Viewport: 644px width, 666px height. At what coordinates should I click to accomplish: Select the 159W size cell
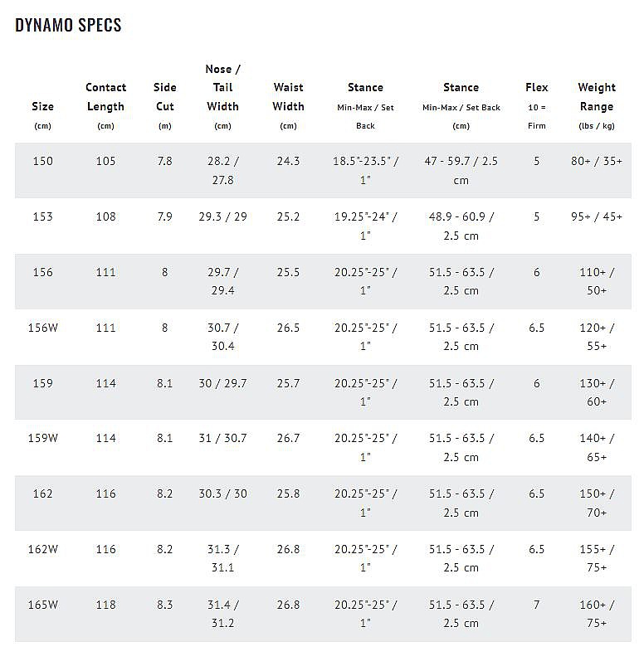coord(43,438)
